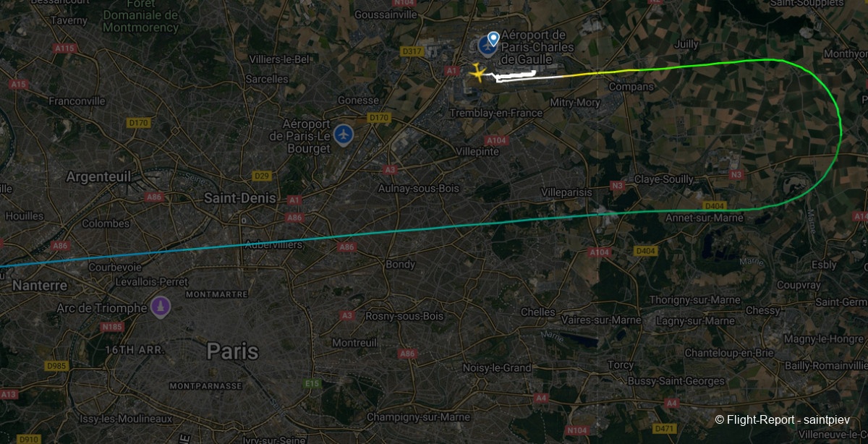Select the Paris-Le Bourget airport icon
Viewport: 868px width, 444px height.
point(343,135)
